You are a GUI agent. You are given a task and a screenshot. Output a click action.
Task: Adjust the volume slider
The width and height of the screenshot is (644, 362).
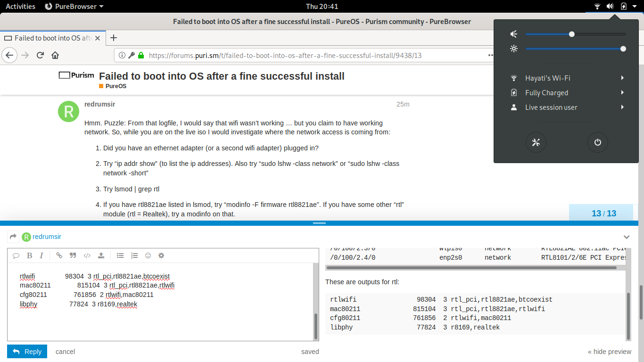pos(576,34)
